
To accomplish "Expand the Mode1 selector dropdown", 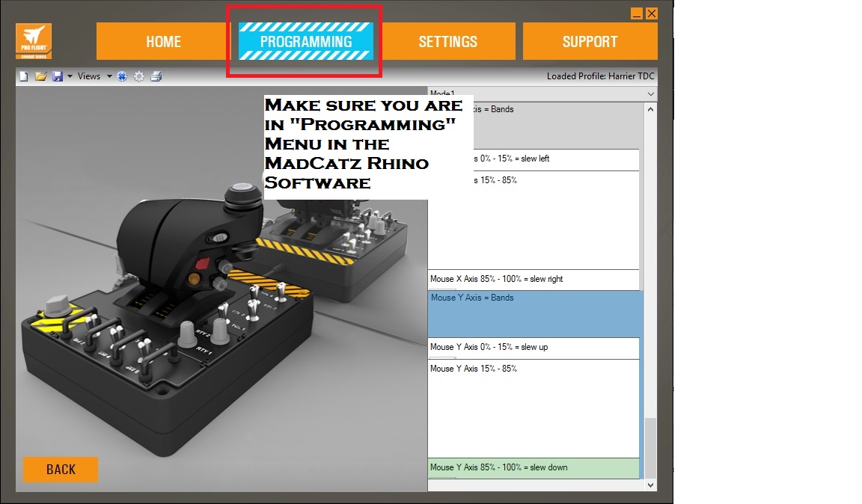I will (650, 93).
